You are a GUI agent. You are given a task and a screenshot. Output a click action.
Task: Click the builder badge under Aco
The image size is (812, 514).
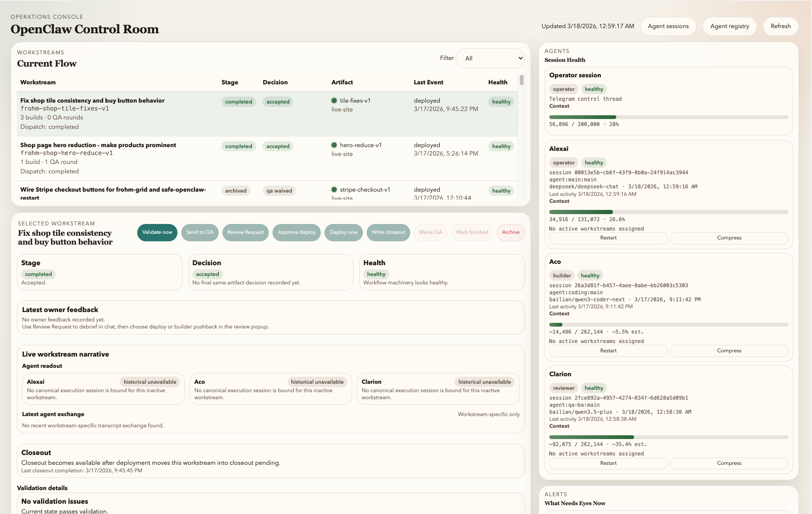pos(561,275)
